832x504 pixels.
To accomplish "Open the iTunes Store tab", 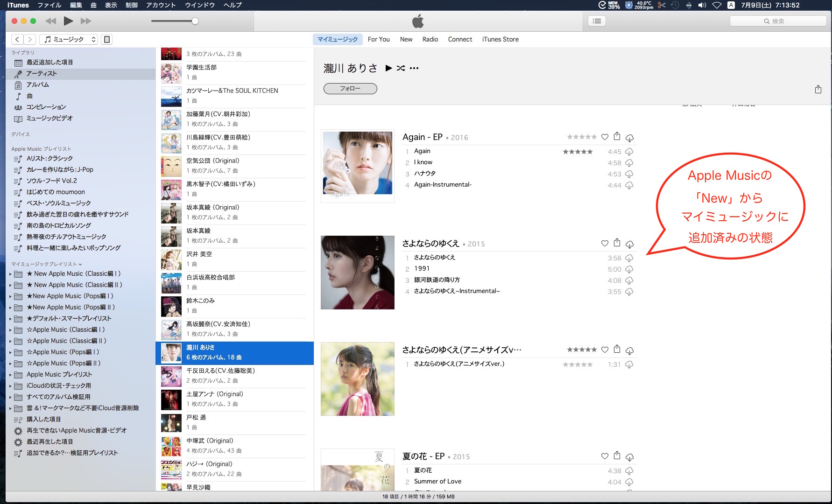I will click(501, 39).
